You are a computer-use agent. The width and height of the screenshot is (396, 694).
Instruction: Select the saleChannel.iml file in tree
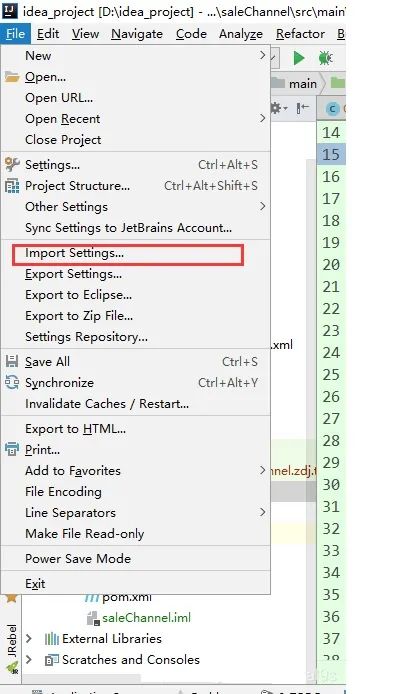point(146,618)
